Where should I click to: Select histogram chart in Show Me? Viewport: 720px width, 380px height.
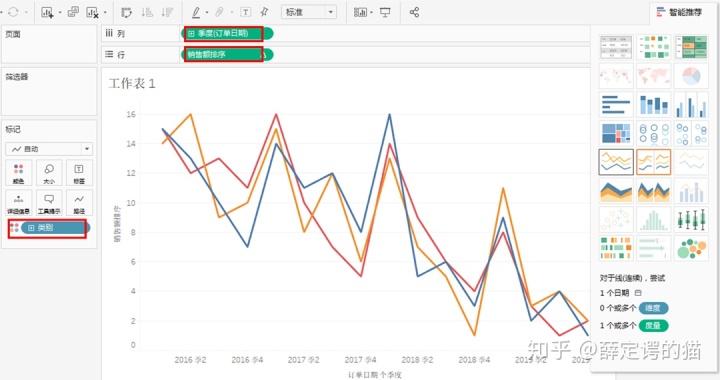point(653,219)
